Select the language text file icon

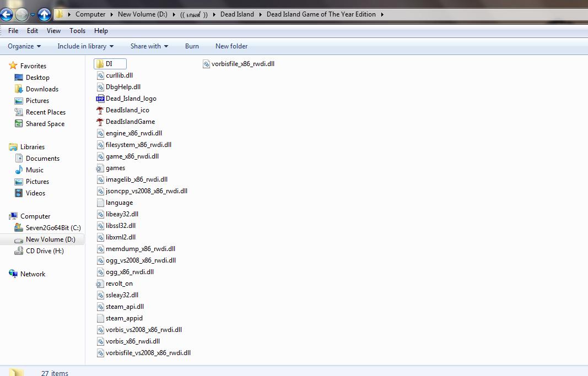pyautogui.click(x=100, y=203)
